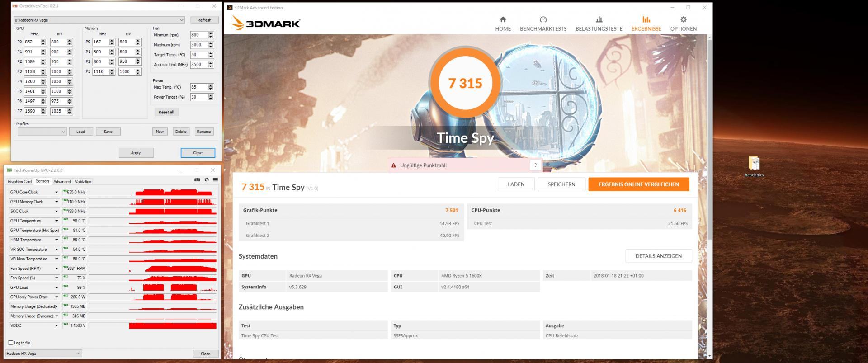The image size is (868, 363).
Task: Increase the GPU P0 MHz stepper
Action: click(x=43, y=40)
